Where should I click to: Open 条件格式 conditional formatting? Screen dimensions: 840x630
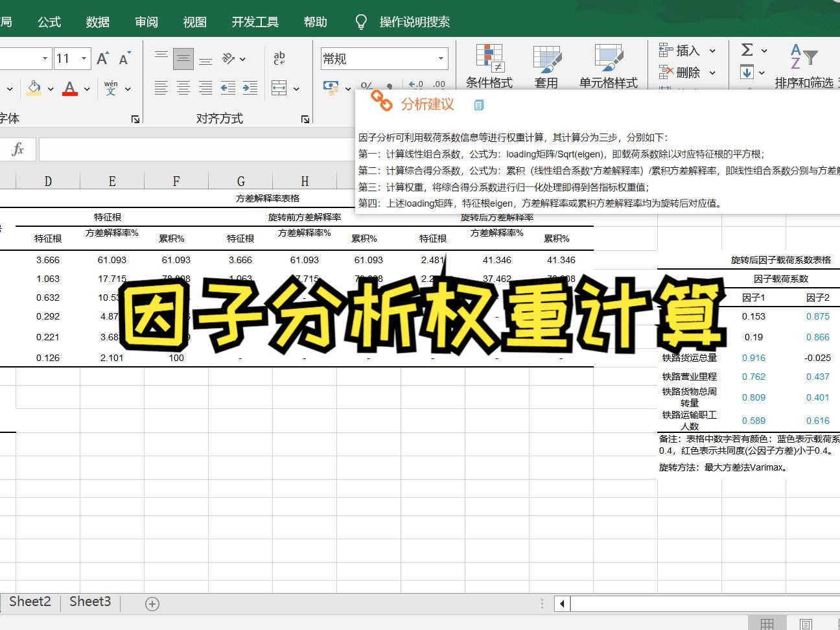[x=489, y=66]
